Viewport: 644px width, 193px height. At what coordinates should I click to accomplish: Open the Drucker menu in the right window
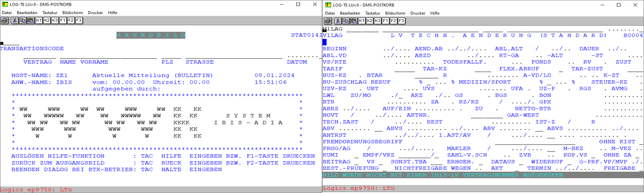point(418,13)
